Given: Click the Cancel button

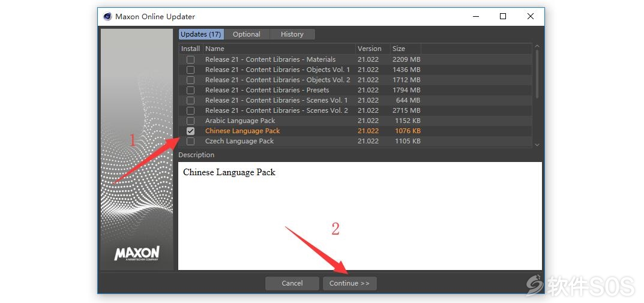Looking at the screenshot, I should coord(292,283).
